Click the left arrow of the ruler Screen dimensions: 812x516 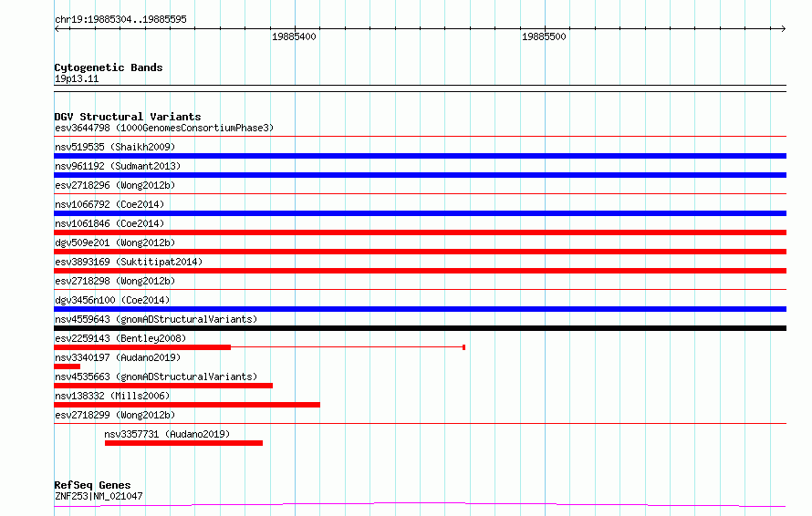point(57,28)
